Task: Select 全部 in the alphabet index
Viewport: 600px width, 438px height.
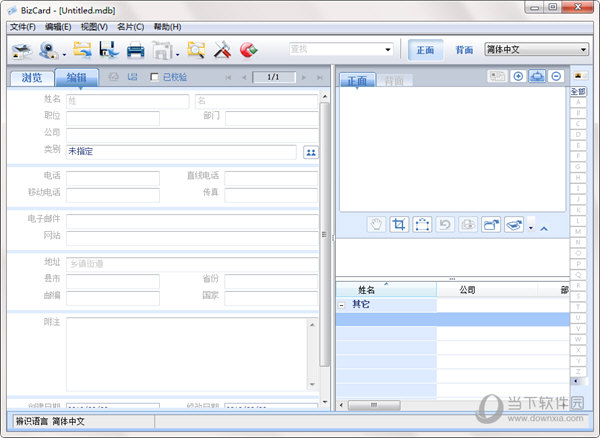Action: pyautogui.click(x=578, y=92)
